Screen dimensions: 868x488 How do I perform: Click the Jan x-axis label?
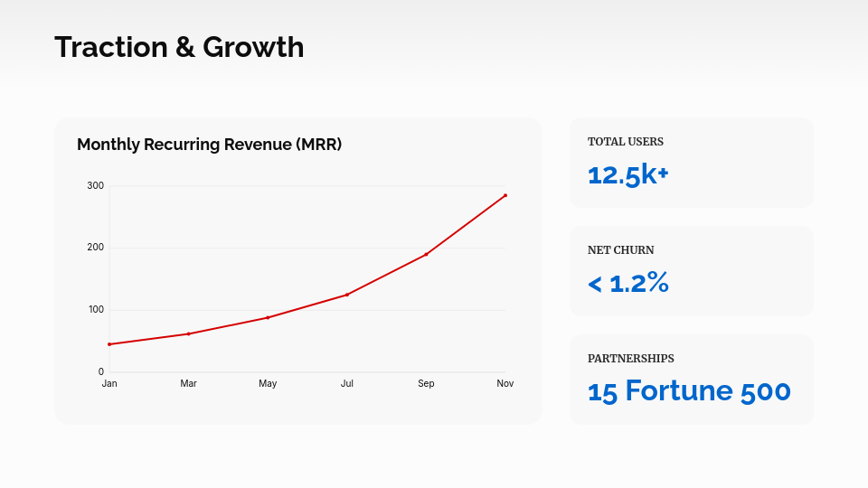(x=109, y=384)
